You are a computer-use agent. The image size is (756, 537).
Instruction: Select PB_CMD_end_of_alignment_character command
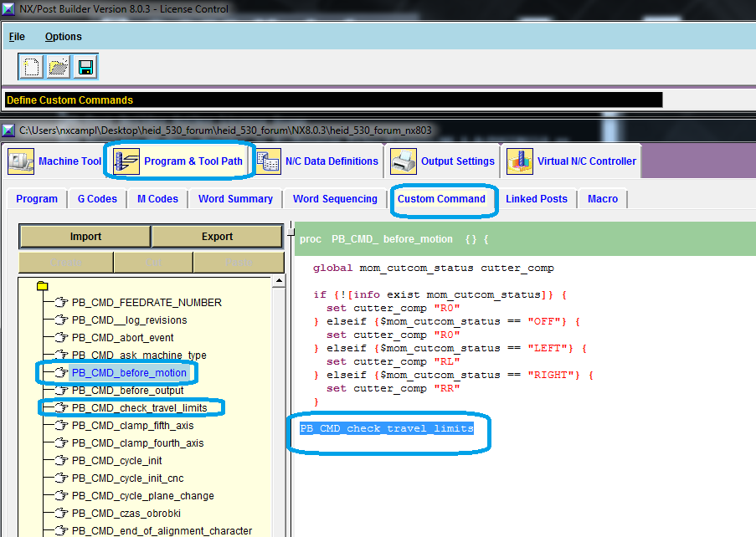pyautogui.click(x=162, y=531)
